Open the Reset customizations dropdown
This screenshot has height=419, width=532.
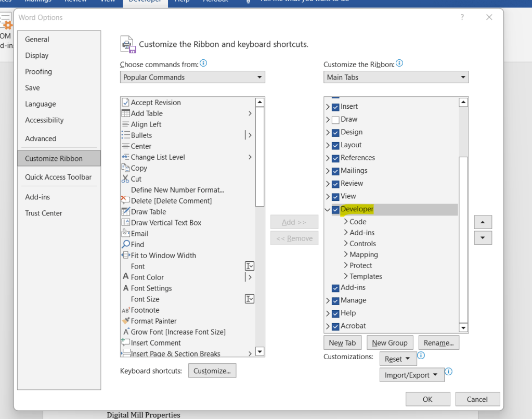click(398, 359)
